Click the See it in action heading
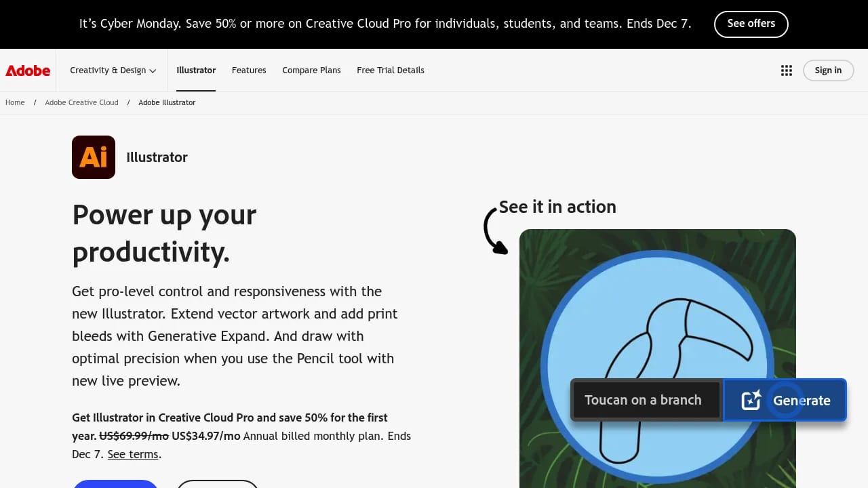 coord(557,207)
